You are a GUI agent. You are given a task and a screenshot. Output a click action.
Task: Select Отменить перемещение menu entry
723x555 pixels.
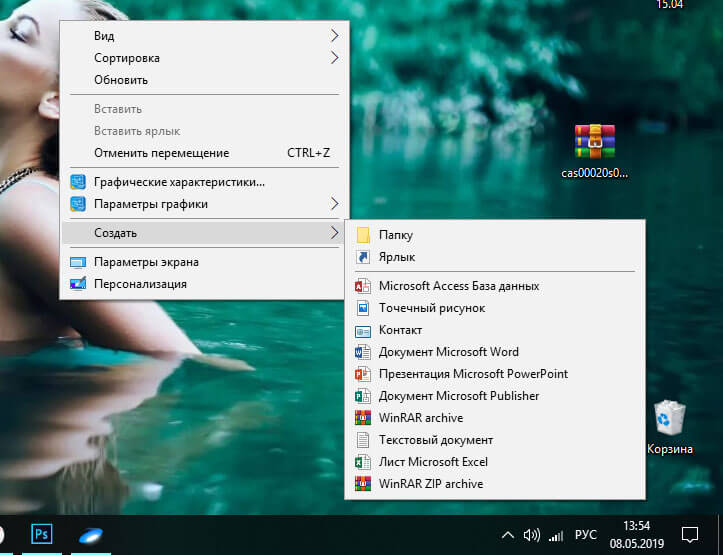[x=161, y=153]
